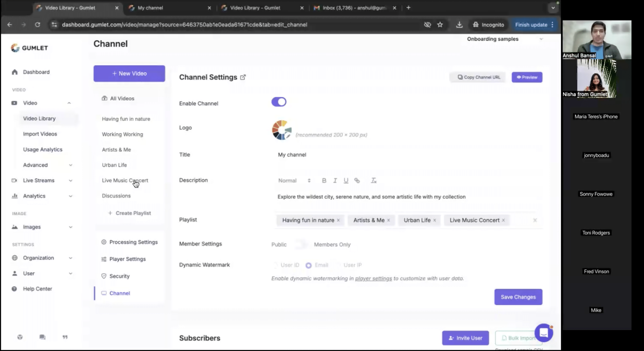
Task: Follow the player settings link
Action: tap(373, 278)
